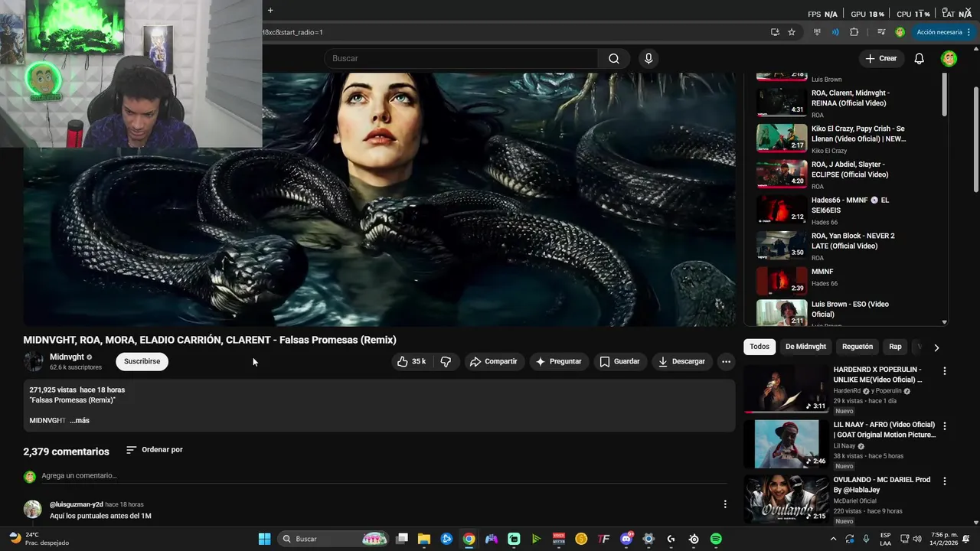The height and width of the screenshot is (551, 980).
Task: Click the YouTube search magnifier button
Action: (x=613, y=58)
